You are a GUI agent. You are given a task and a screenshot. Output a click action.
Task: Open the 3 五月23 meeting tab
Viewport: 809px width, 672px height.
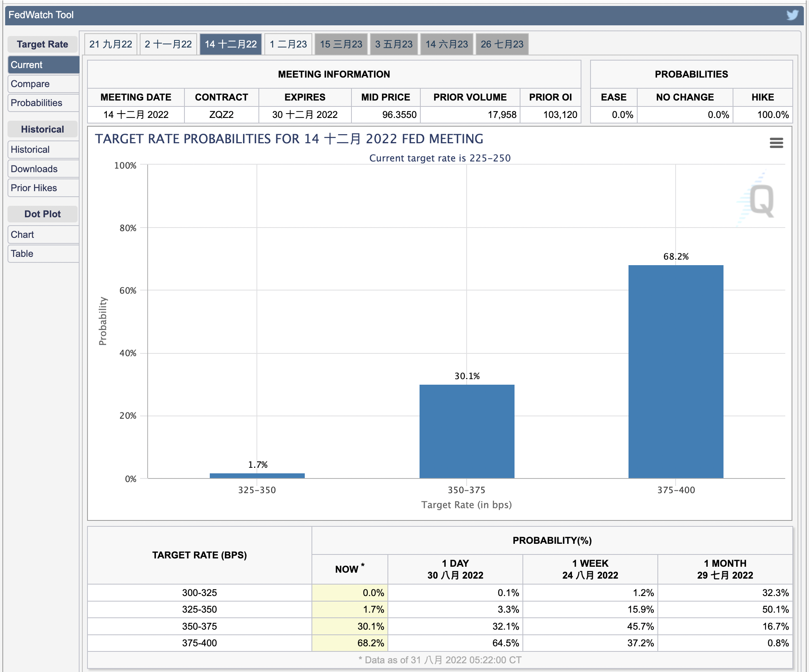click(394, 44)
